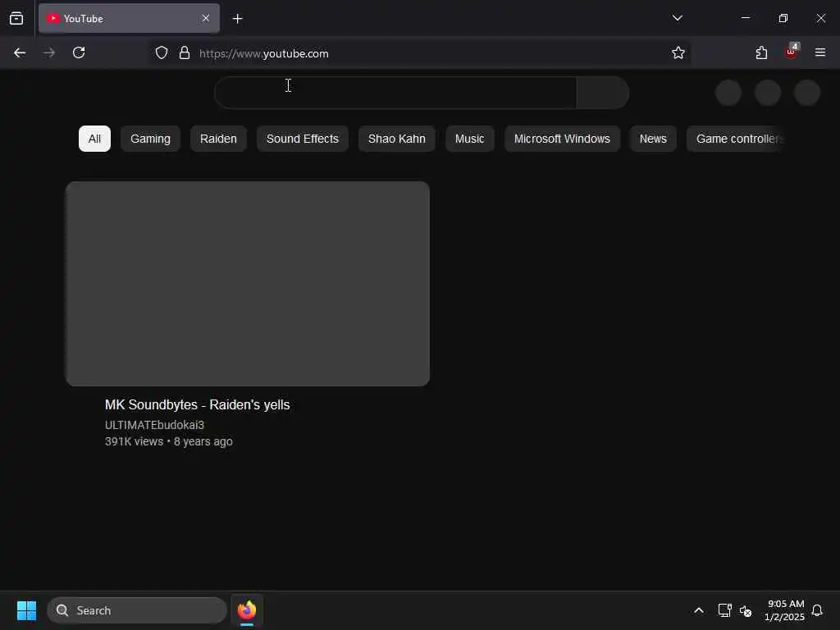Screen dimensions: 840x630
Task: Select the Music filter chip
Action: pyautogui.click(x=470, y=139)
